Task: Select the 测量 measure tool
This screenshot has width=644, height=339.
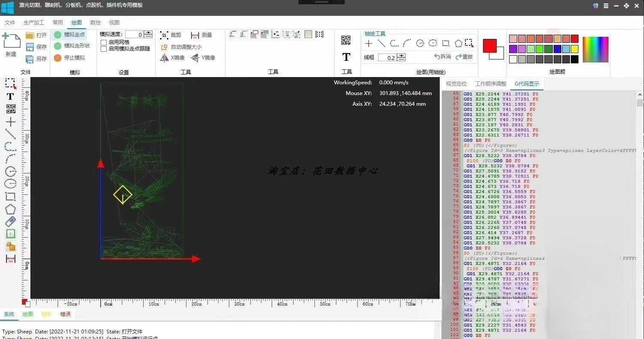Action: click(x=202, y=35)
